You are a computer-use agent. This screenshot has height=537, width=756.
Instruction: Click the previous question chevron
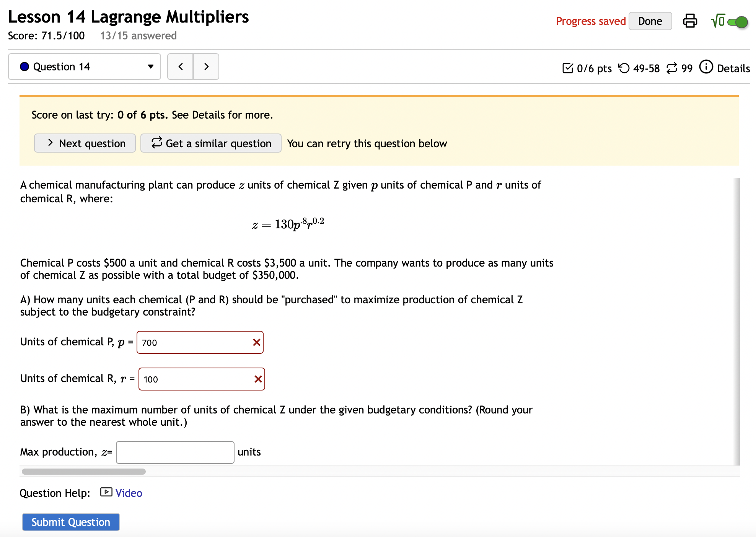(180, 66)
